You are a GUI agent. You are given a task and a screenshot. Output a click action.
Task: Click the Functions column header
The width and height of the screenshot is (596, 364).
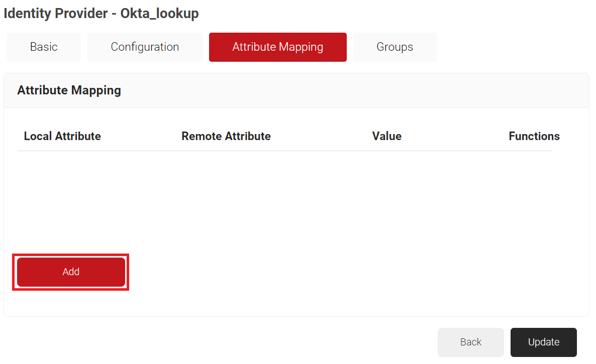(x=534, y=136)
